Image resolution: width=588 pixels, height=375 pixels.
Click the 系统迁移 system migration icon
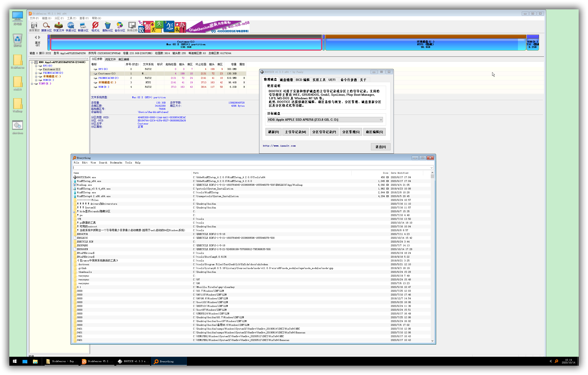pos(132,27)
